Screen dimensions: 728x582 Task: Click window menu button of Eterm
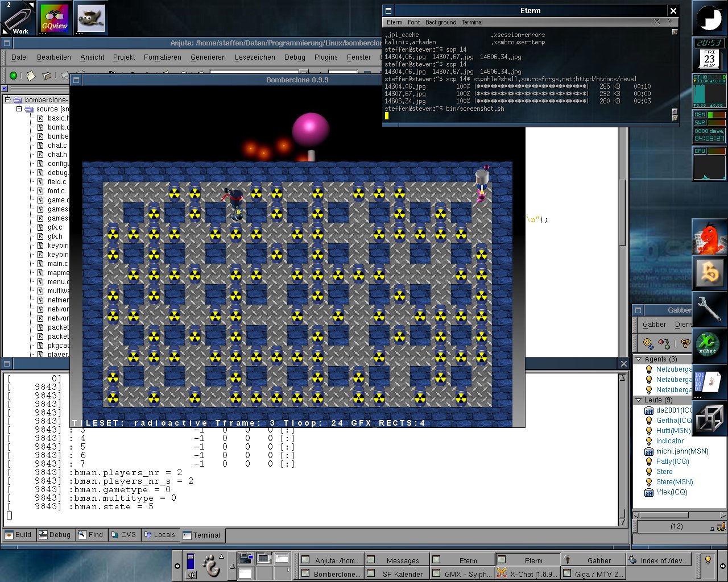pyautogui.click(x=388, y=11)
